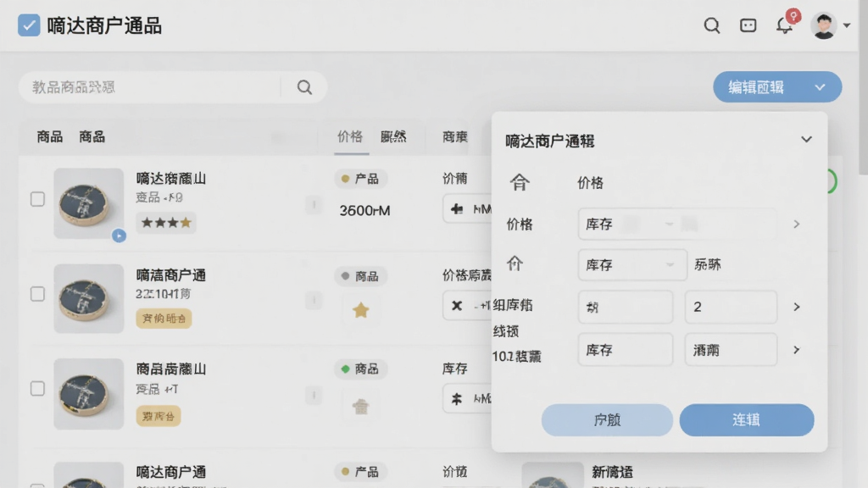Tick the checkbox for the third product row

(37, 388)
